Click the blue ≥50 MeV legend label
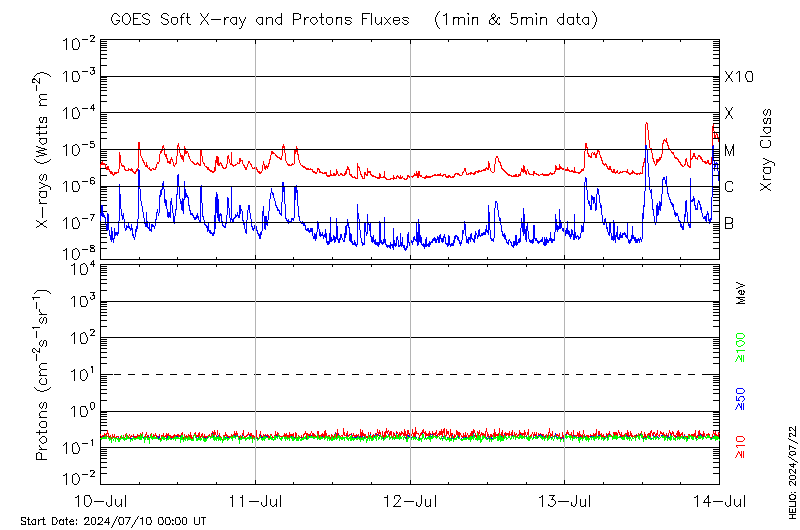The height and width of the screenshot is (530, 800). tap(742, 400)
